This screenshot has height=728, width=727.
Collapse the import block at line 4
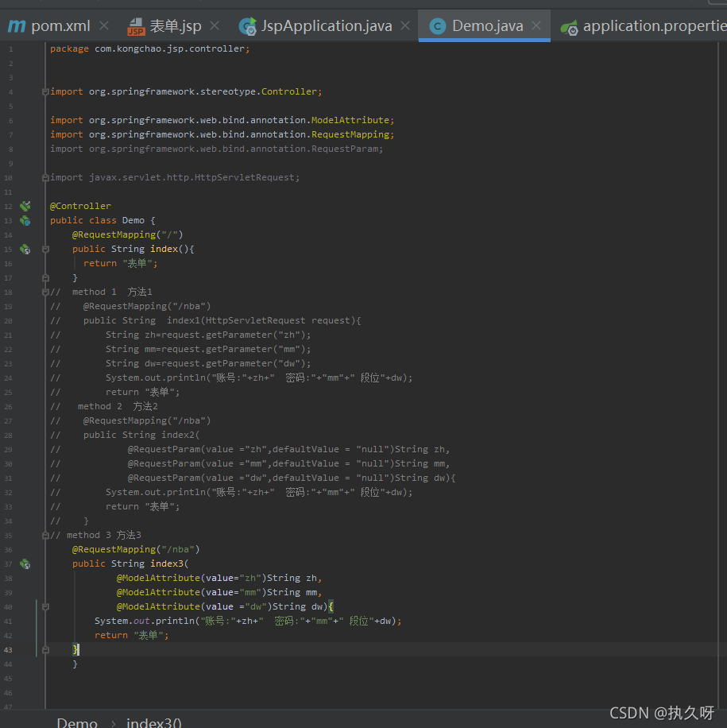(45, 91)
